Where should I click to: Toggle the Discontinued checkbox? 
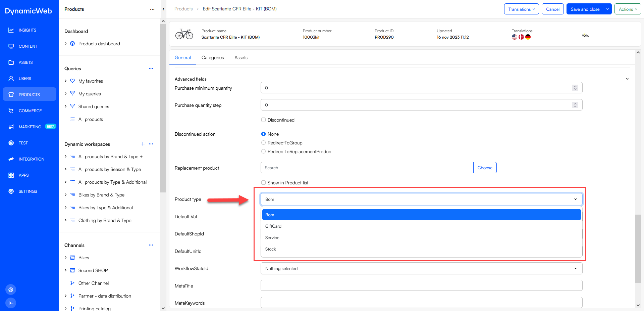coord(263,120)
